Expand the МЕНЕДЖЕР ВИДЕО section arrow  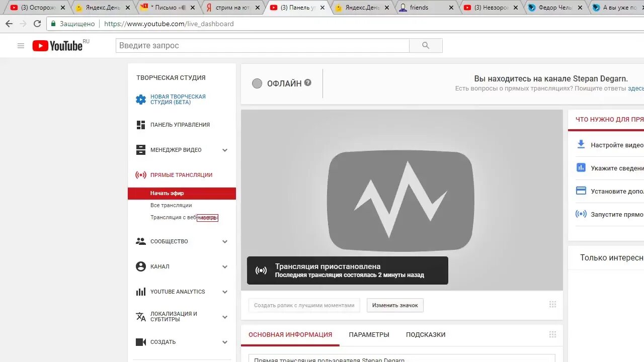(225, 150)
